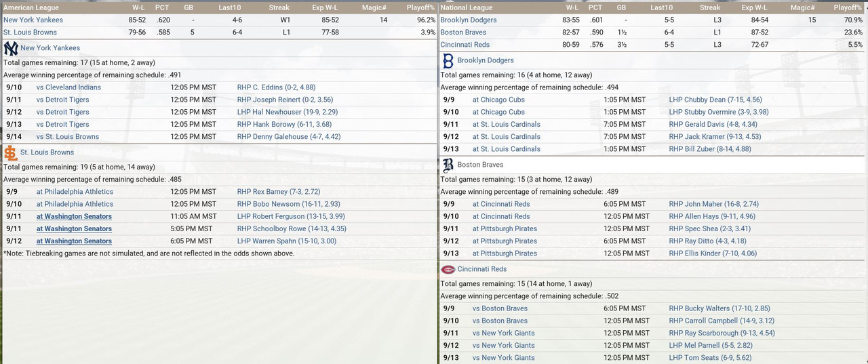Open at Washington Senators 11:05 AM game

pyautogui.click(x=75, y=216)
